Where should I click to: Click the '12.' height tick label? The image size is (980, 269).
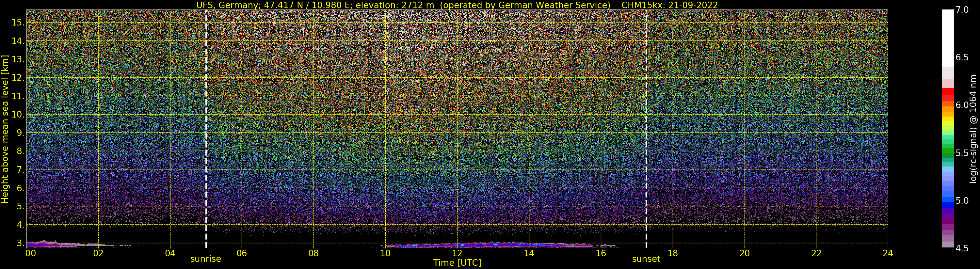(18, 78)
